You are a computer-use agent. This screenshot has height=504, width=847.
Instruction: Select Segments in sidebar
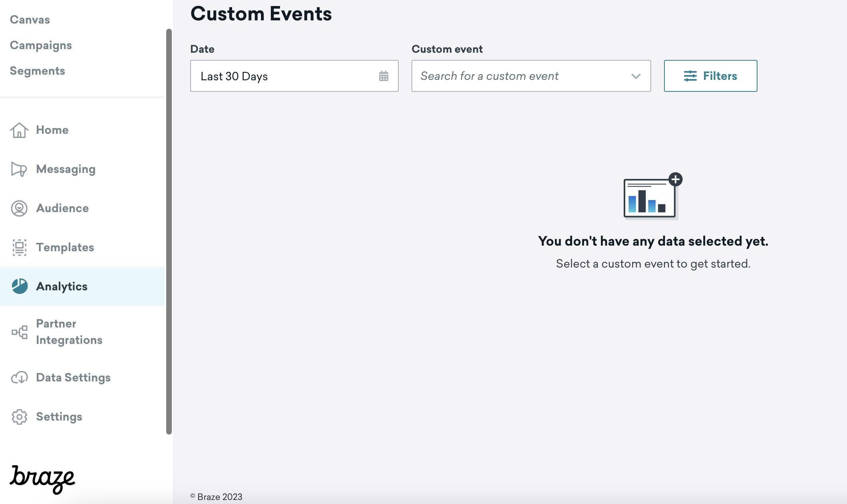coord(37,71)
